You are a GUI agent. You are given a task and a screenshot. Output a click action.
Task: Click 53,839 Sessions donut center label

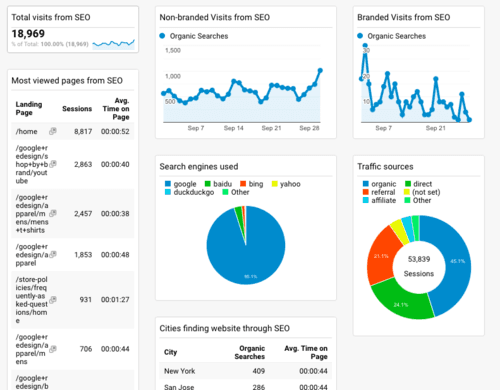click(419, 266)
